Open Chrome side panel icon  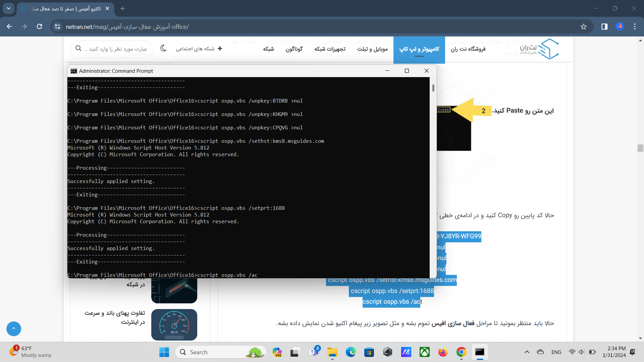(604, 26)
